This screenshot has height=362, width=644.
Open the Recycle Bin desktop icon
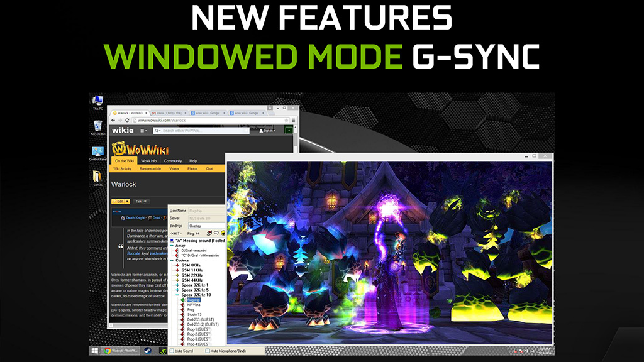[97, 128]
